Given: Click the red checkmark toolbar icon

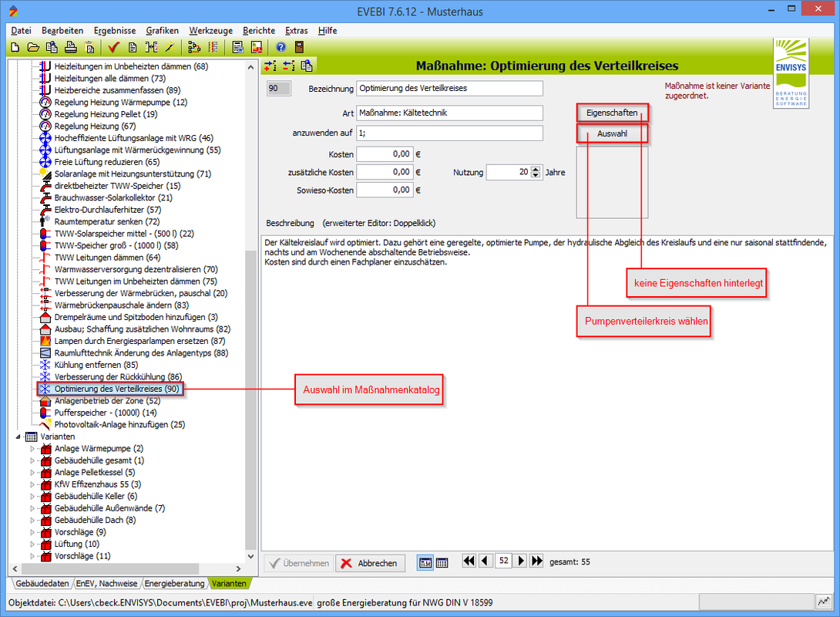Looking at the screenshot, I should 114,47.
